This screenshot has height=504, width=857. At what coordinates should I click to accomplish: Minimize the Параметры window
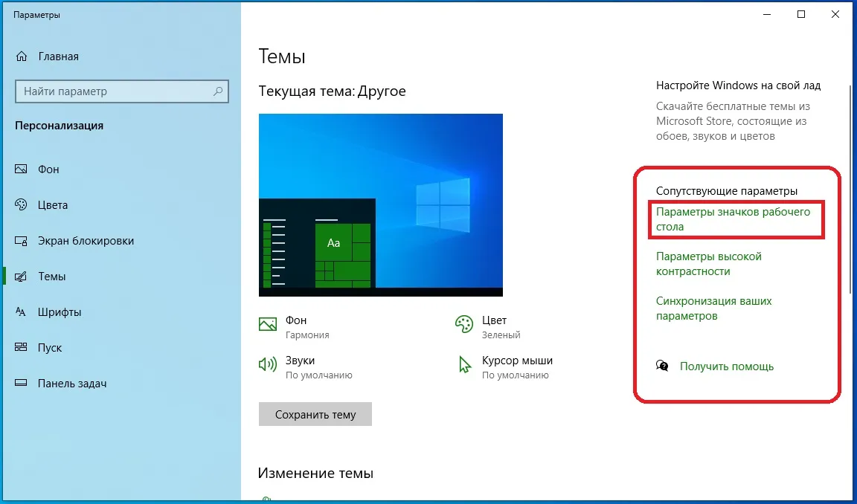(768, 15)
